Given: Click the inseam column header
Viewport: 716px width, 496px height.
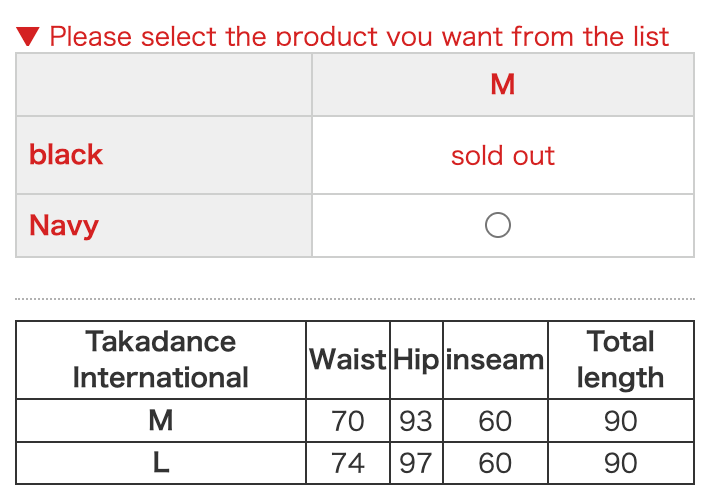Looking at the screenshot, I should click(x=494, y=360).
